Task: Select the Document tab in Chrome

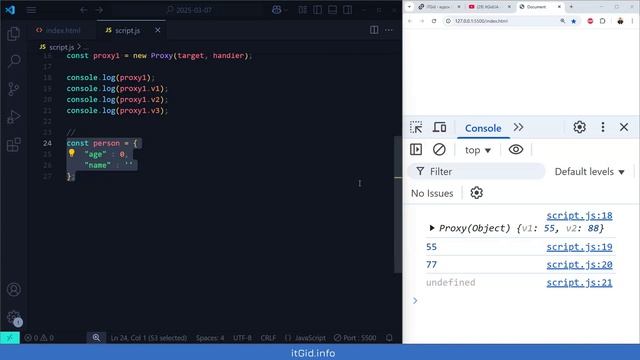Action: point(540,7)
